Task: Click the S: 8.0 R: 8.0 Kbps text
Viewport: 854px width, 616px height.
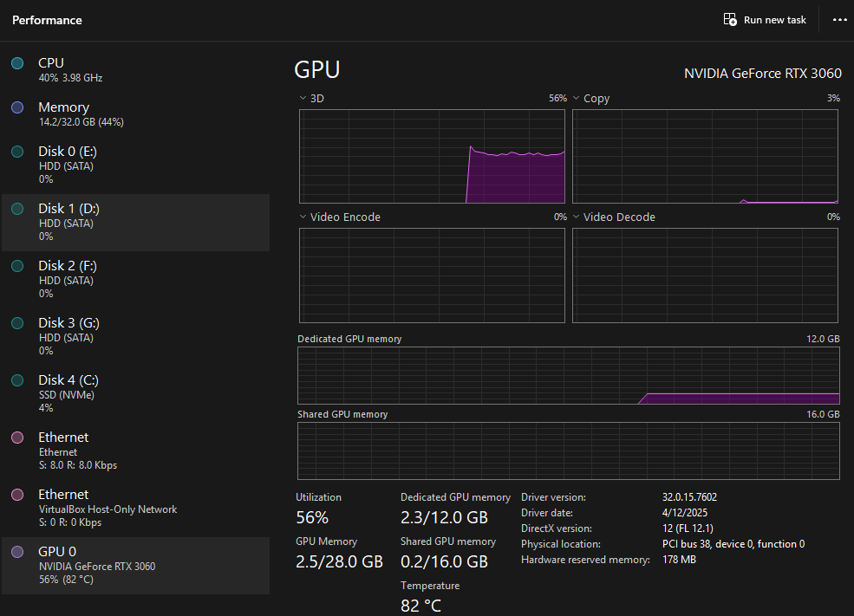Action: pyautogui.click(x=78, y=465)
